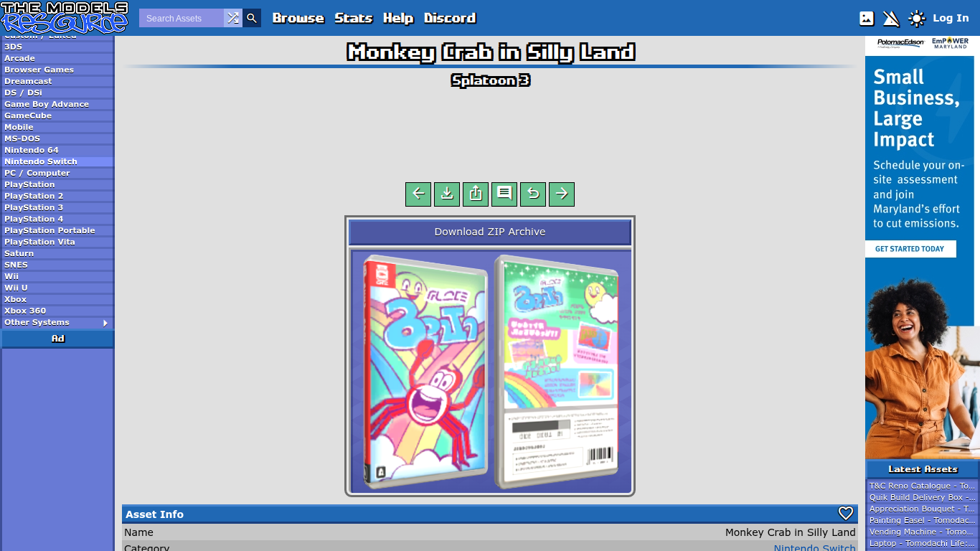Open the Stats menu

point(354,18)
